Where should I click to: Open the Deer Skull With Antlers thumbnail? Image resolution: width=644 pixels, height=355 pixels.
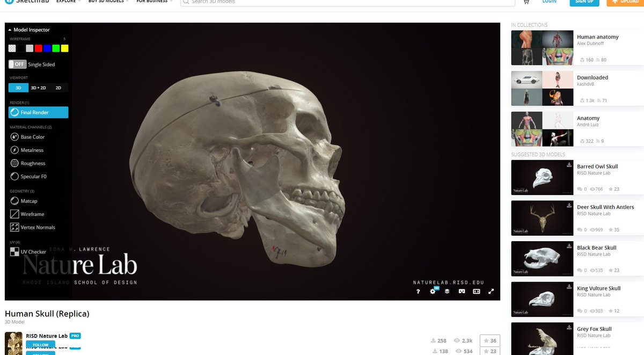(542, 218)
